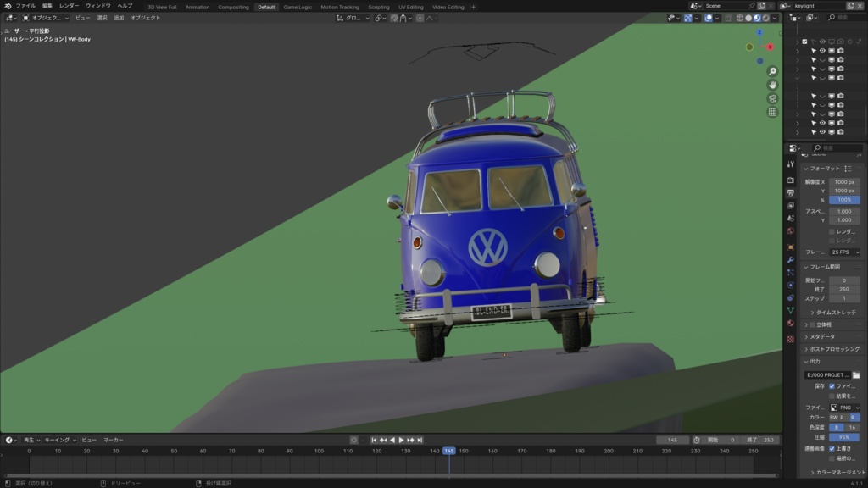Jump to the last frame
868x488 pixels.
point(420,440)
